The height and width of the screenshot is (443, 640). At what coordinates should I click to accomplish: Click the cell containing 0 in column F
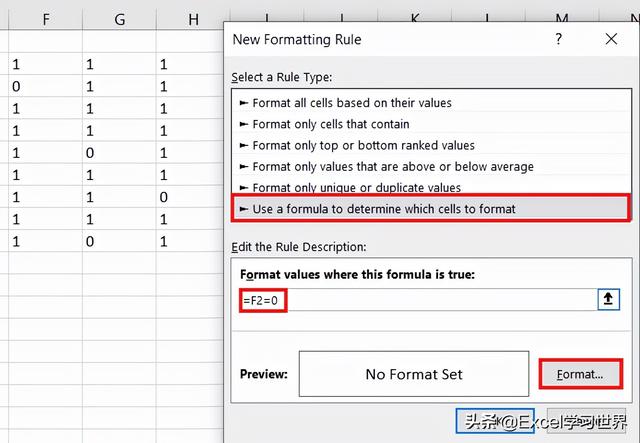(x=15, y=86)
